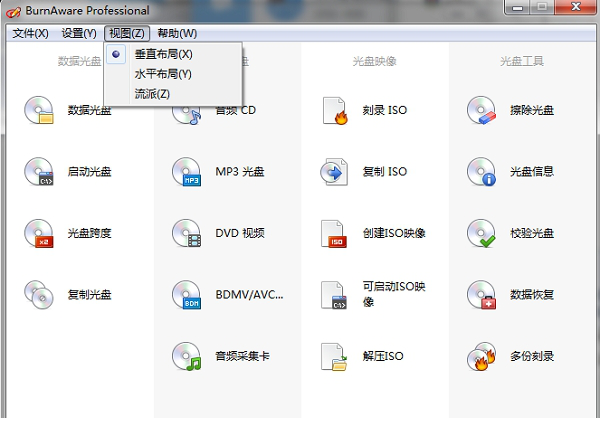The image size is (600, 434).
Task: Click the 光盘跨度 label
Action: pos(90,233)
